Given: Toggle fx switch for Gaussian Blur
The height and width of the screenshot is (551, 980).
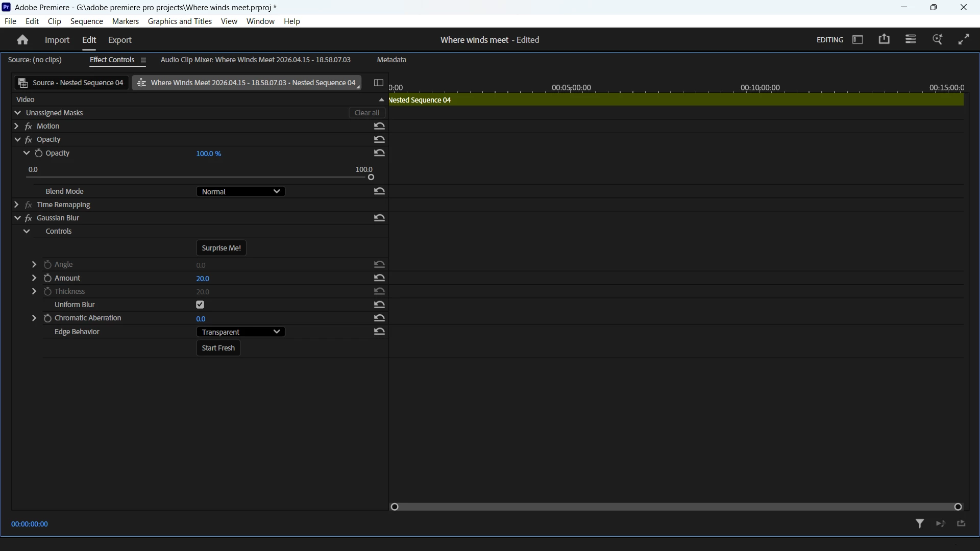Looking at the screenshot, I should [29, 218].
